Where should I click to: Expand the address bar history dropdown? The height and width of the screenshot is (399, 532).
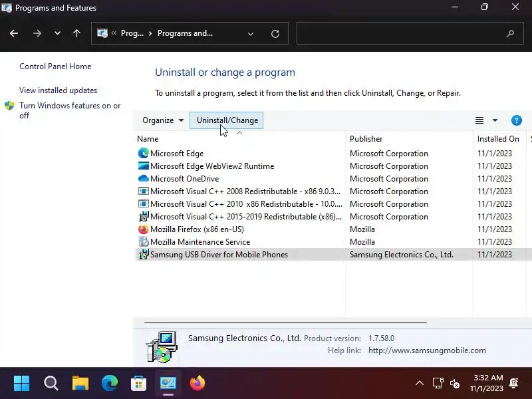tap(251, 34)
